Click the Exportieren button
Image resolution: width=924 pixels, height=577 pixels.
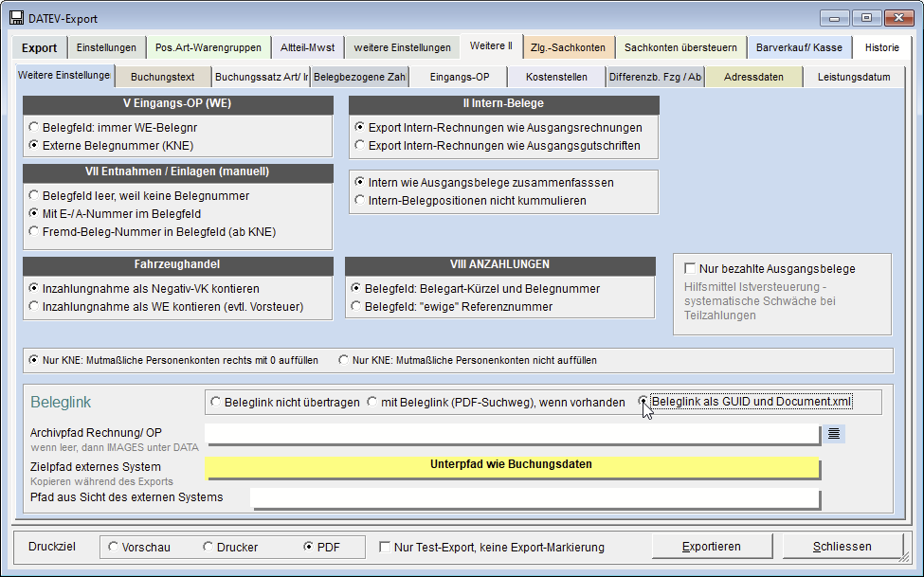(x=712, y=547)
